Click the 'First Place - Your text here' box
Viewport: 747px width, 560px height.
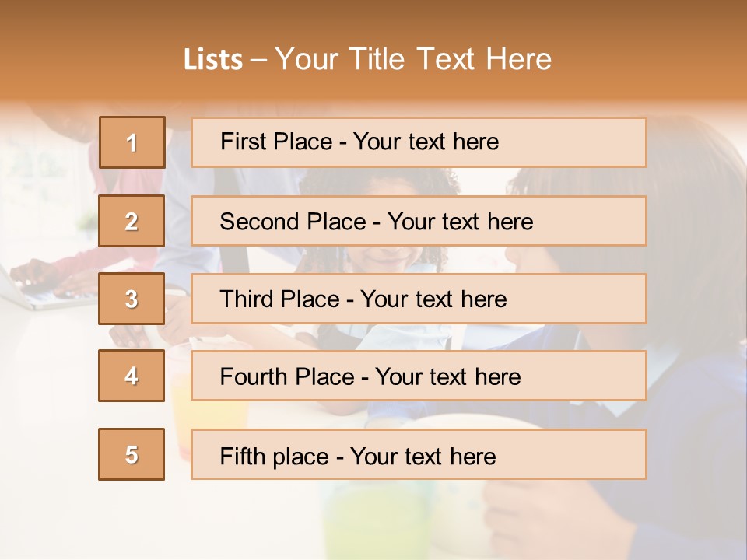(x=419, y=142)
